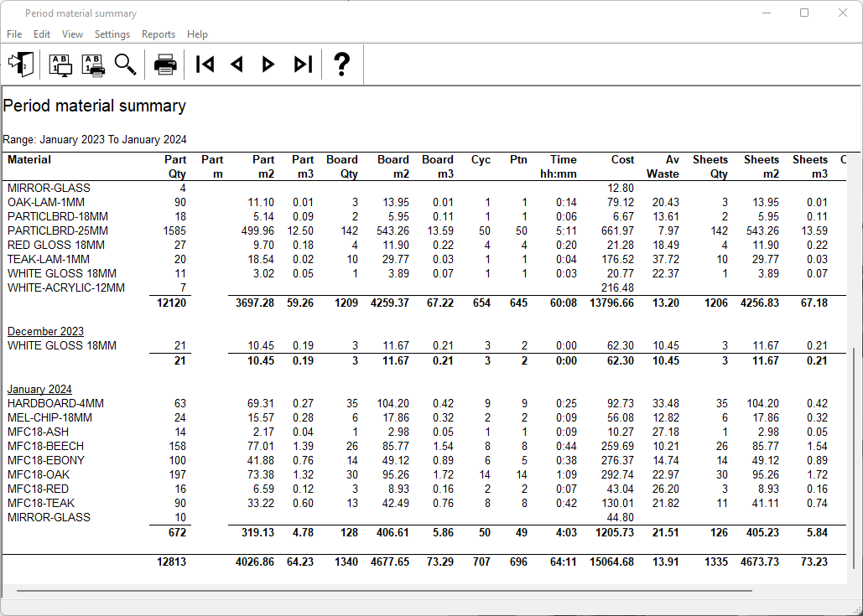Screen dimensions: 863x616
Task: Click the Av Waste column header
Action: tap(663, 167)
